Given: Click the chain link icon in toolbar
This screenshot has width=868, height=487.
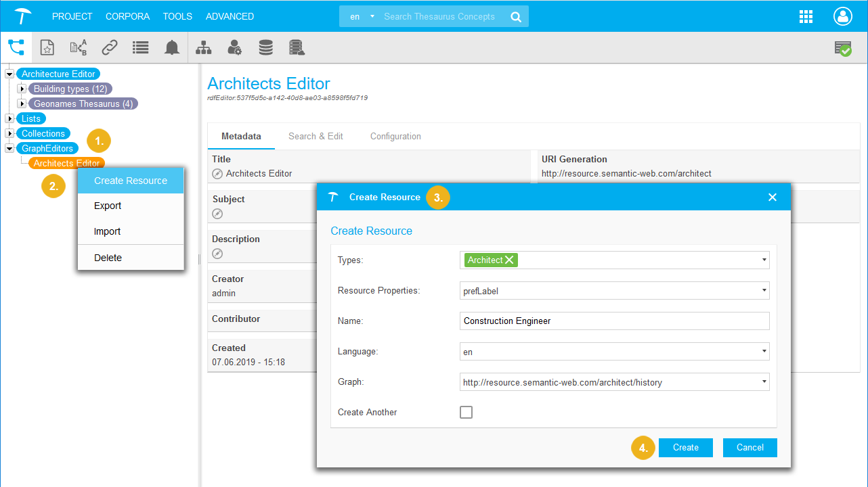Looking at the screenshot, I should [110, 47].
